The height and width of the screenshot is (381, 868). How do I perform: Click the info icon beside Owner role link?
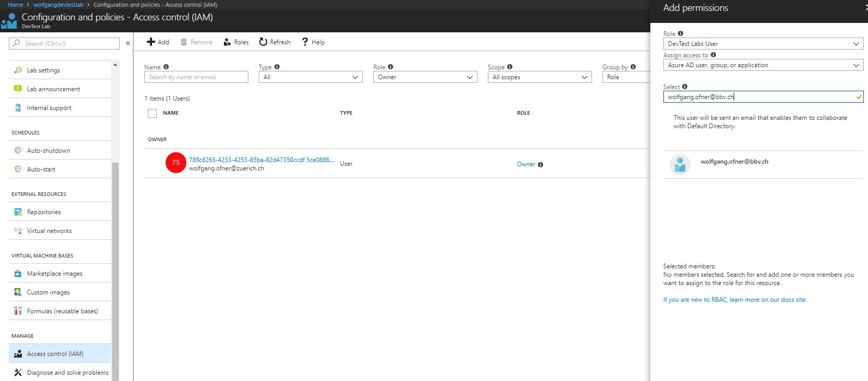[x=540, y=165]
